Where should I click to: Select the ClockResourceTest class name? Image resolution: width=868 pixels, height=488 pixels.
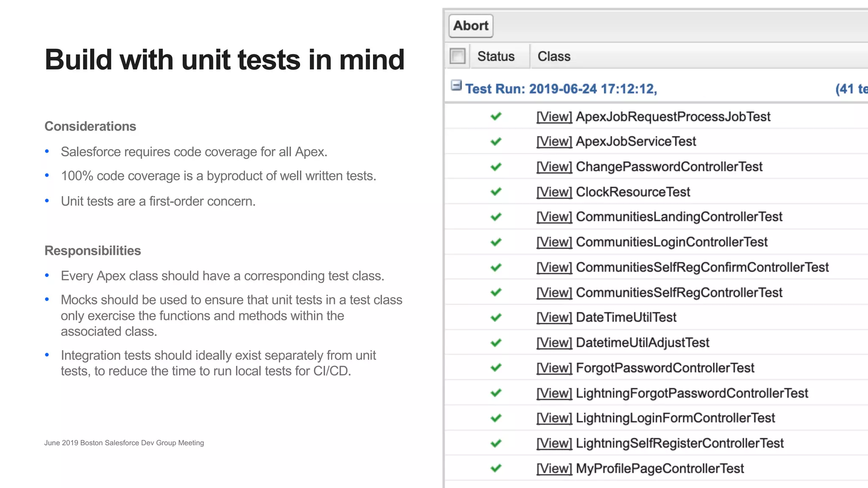click(633, 192)
